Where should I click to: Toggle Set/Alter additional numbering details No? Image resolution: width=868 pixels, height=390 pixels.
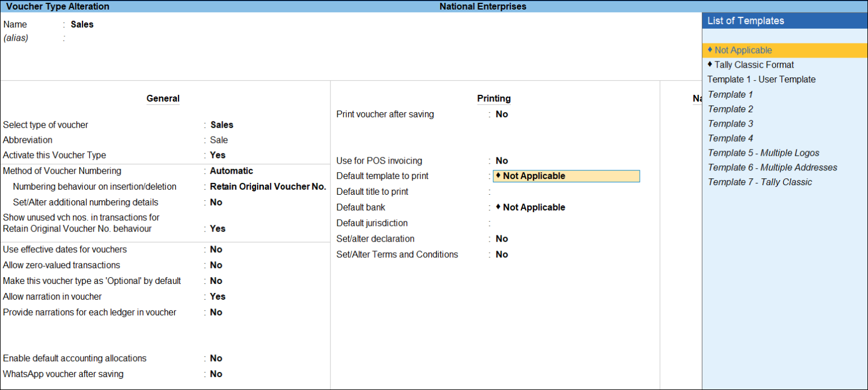point(216,203)
